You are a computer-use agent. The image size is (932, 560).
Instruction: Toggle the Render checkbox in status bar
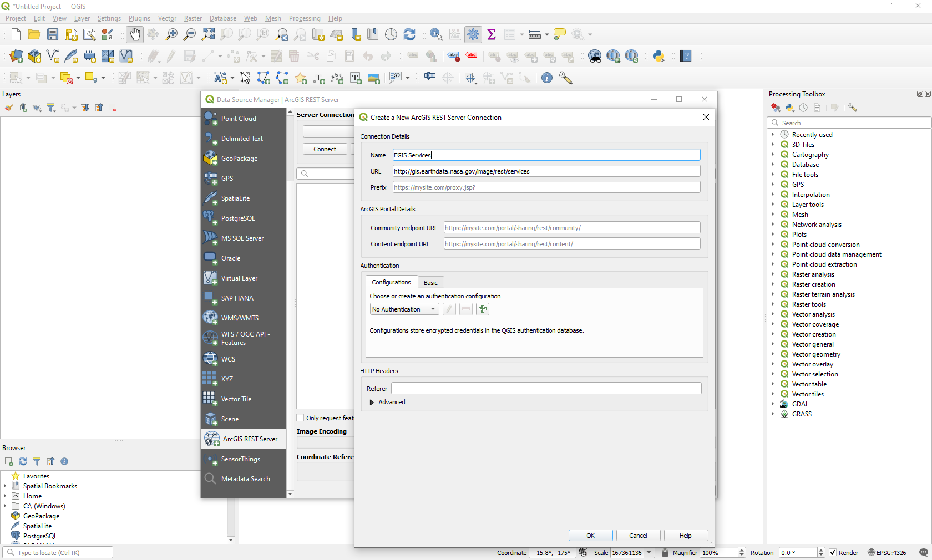coord(833,553)
